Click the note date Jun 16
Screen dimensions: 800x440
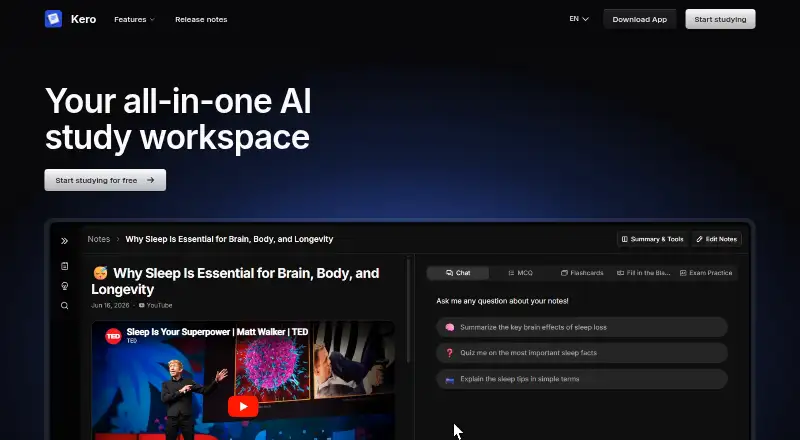pos(110,305)
